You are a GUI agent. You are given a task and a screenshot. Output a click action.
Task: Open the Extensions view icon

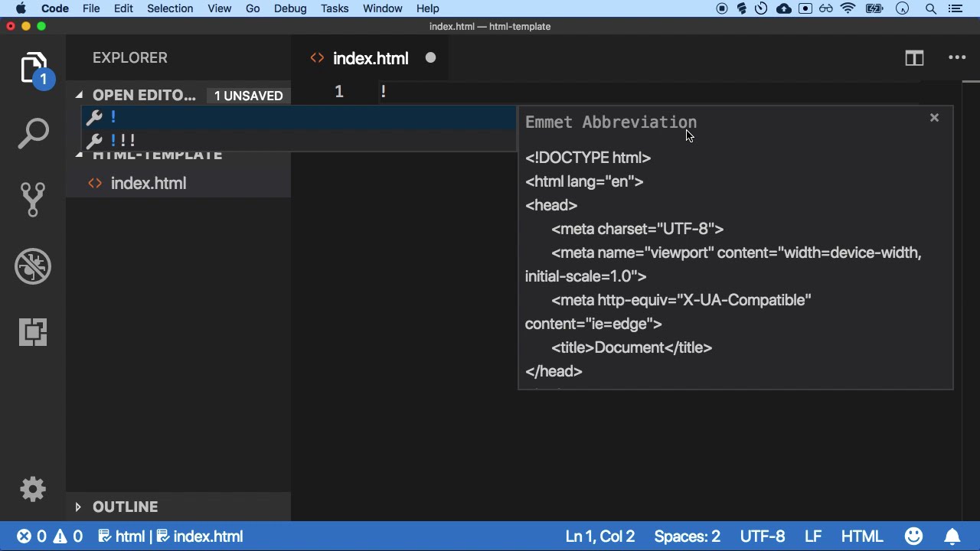[33, 332]
